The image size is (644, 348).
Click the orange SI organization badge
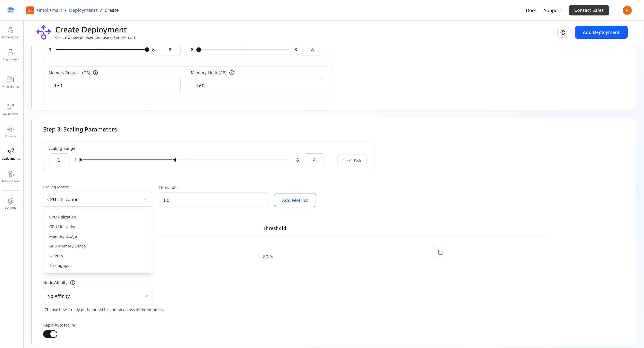coord(30,10)
